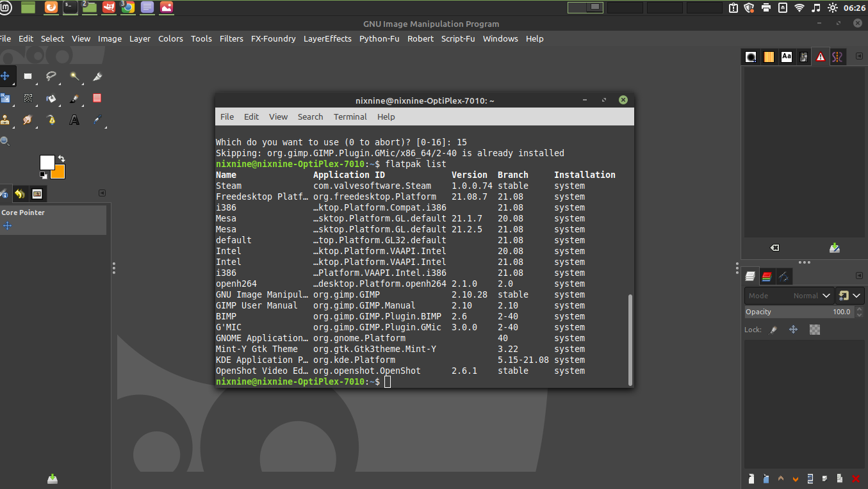Viewport: 868px width, 489px height.
Task: Select the Text tool
Action: pos(75,120)
